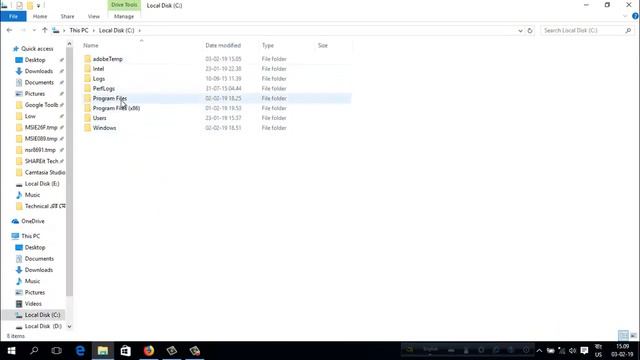Open the Windows Start menu
The image size is (640, 360).
tap(11, 351)
